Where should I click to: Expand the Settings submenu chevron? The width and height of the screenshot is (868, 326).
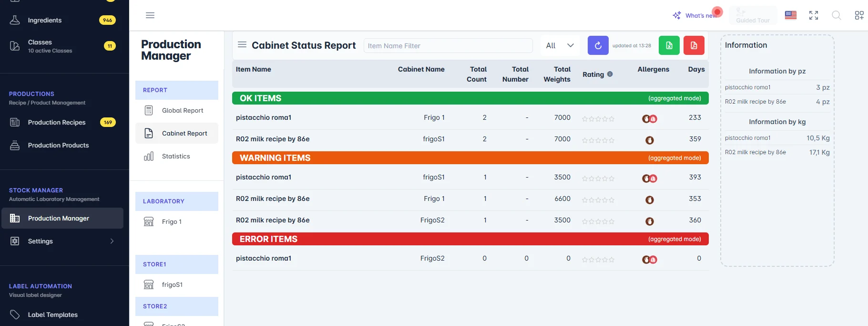tap(112, 241)
